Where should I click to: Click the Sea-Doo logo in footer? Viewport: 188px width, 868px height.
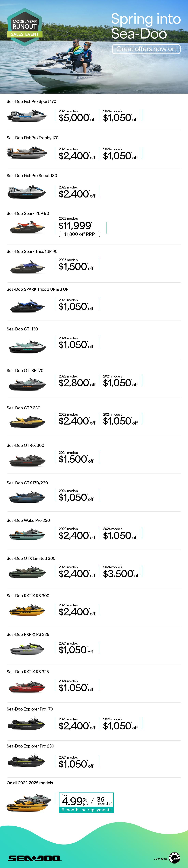(34, 858)
